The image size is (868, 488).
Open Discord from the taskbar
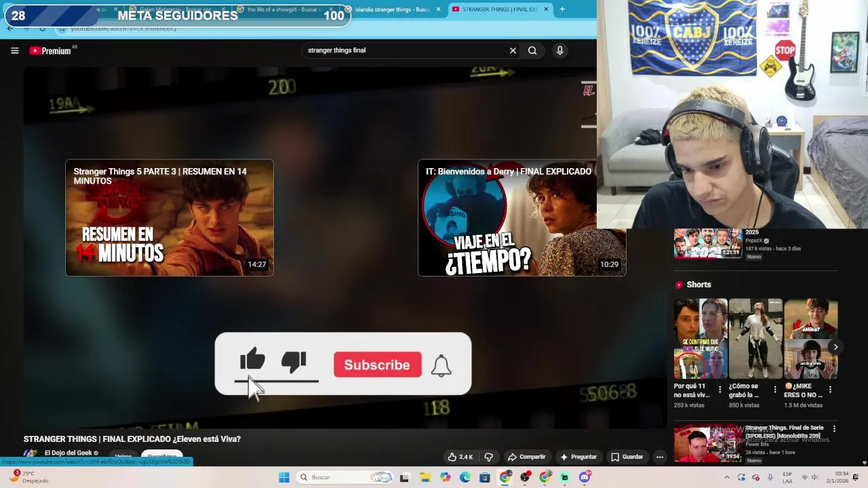(585, 477)
